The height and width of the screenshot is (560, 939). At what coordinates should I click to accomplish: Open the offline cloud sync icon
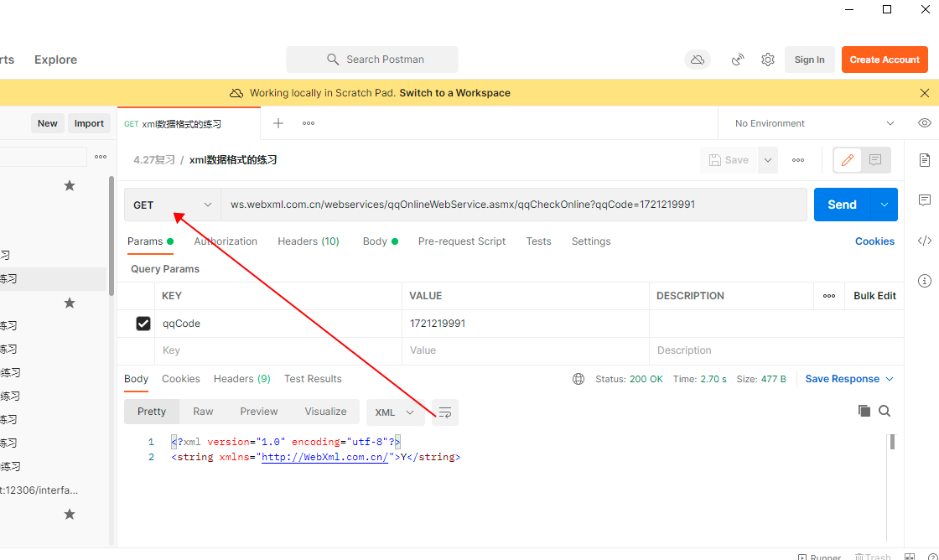[697, 60]
